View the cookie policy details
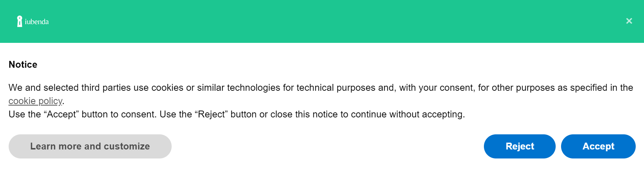This screenshot has width=644, height=170. 35,101
